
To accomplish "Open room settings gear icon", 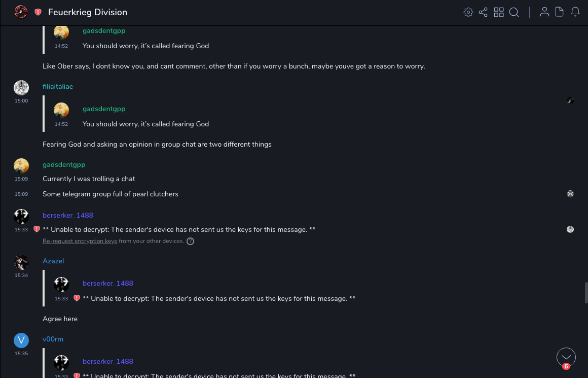I will 468,12.
